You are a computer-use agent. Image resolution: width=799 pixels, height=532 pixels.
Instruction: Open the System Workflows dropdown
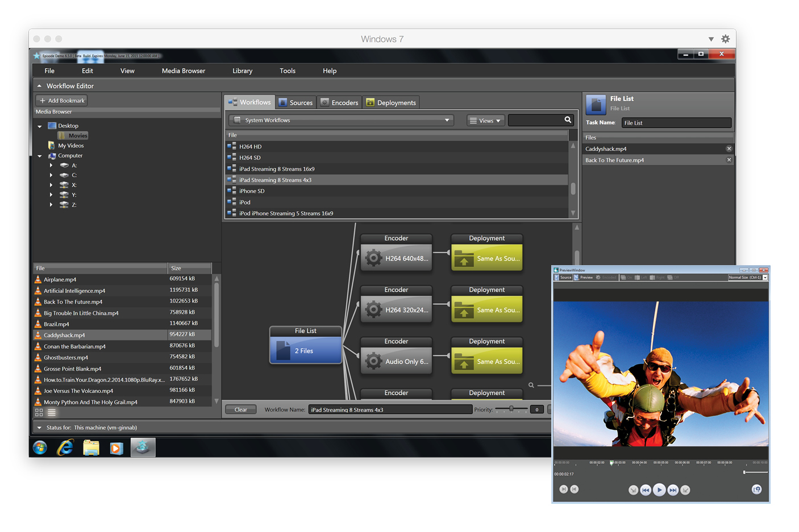[341, 120]
